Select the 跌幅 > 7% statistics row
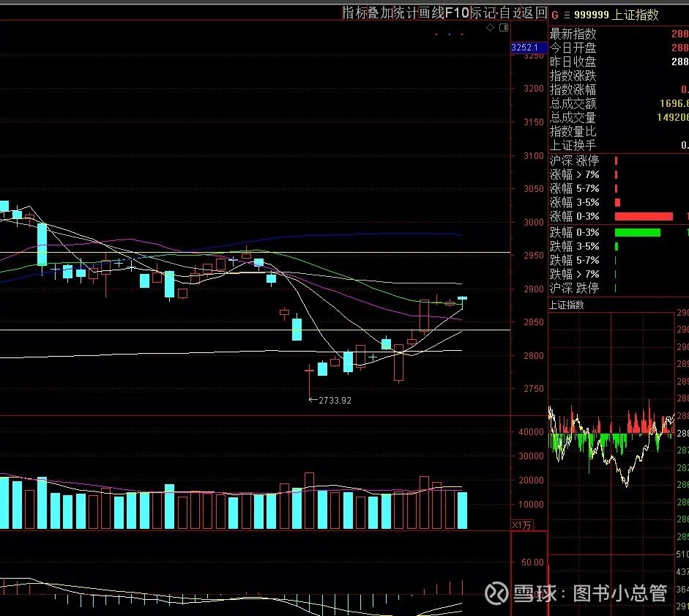This screenshot has height=616, width=689. coord(619,275)
